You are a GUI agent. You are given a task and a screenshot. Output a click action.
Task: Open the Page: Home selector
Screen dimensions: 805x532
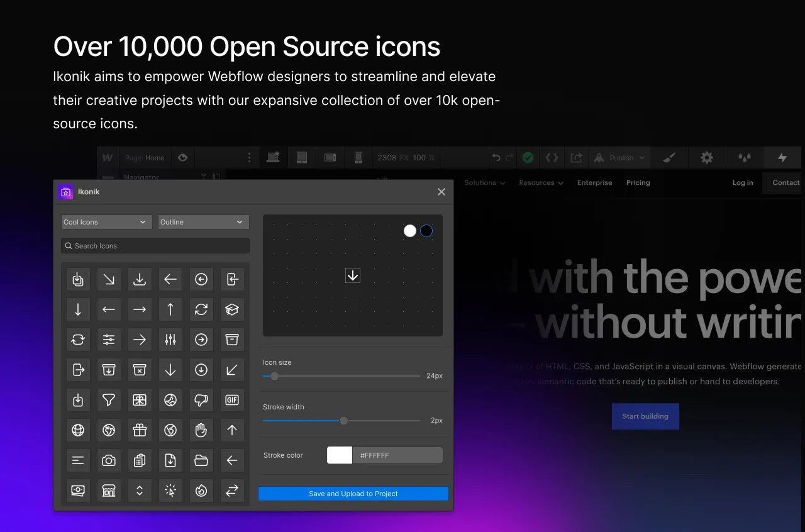[x=145, y=158]
